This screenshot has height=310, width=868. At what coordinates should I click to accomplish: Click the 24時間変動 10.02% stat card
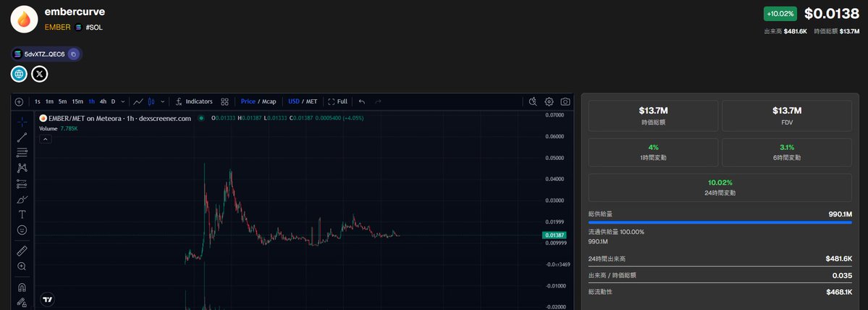click(720, 188)
